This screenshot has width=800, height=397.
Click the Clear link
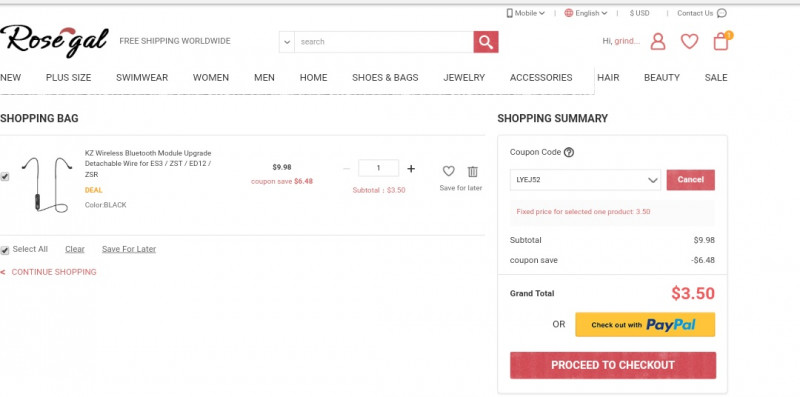point(74,249)
